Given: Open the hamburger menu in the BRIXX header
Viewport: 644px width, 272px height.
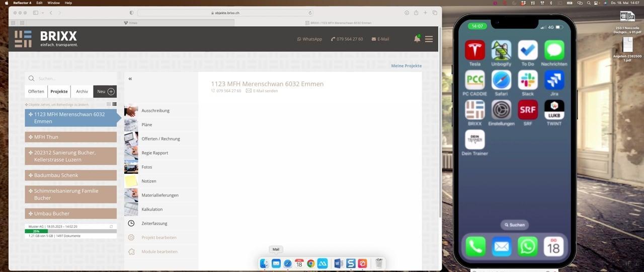Looking at the screenshot, I should tap(429, 39).
